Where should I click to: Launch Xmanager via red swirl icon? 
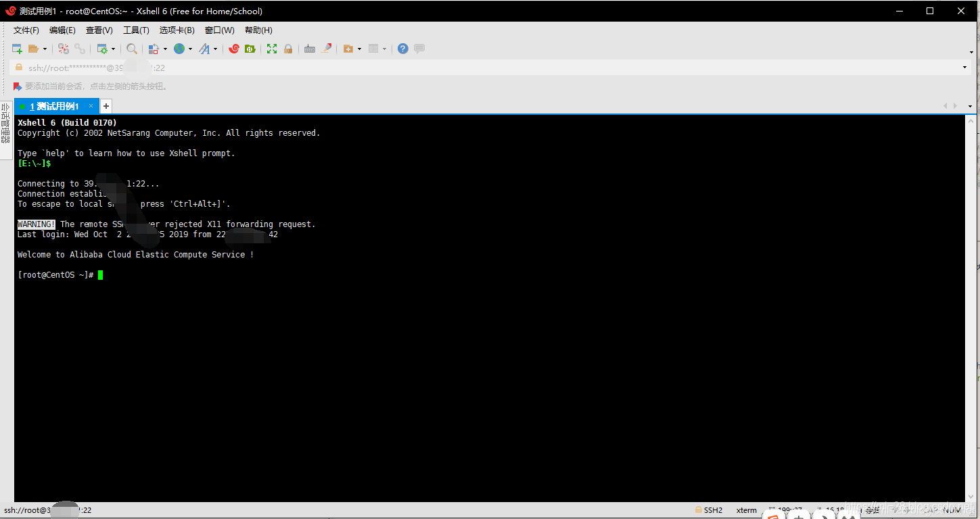(x=234, y=49)
